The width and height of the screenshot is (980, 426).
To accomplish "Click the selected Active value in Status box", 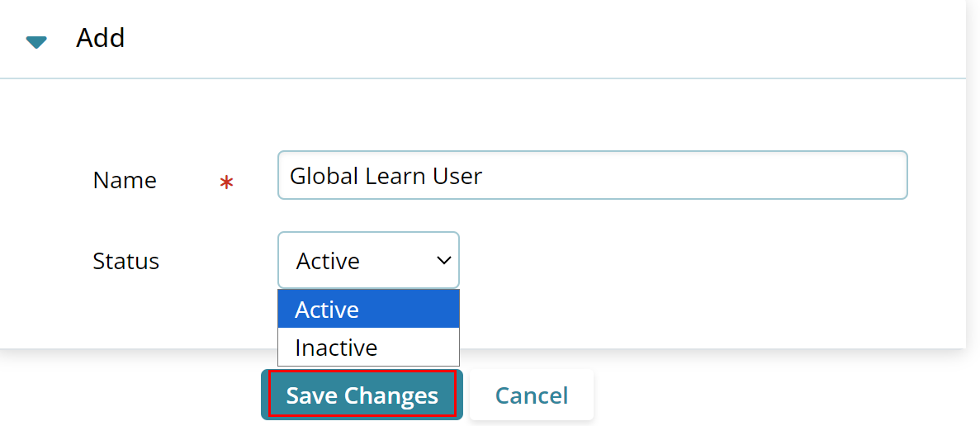I will click(x=328, y=261).
